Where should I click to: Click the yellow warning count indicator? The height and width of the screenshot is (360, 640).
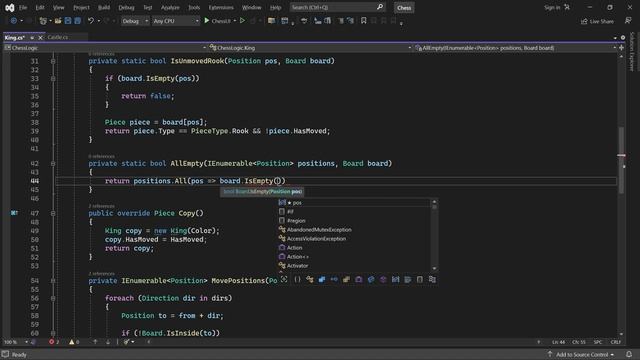pos(74,342)
